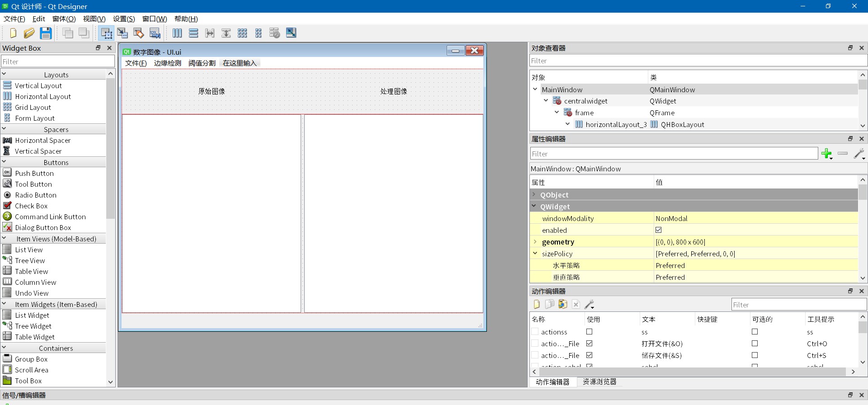Apply Lay Out Horizontally toolbar icon
This screenshot has width=868, height=405.
coord(177,33)
